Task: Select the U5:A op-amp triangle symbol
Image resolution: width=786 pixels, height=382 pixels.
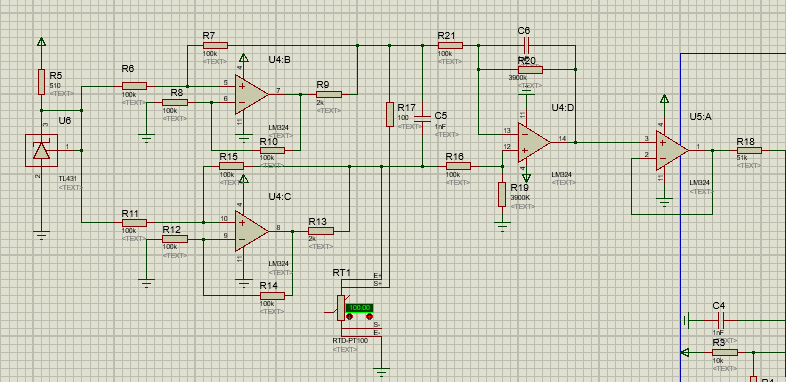Action: pyautogui.click(x=672, y=150)
